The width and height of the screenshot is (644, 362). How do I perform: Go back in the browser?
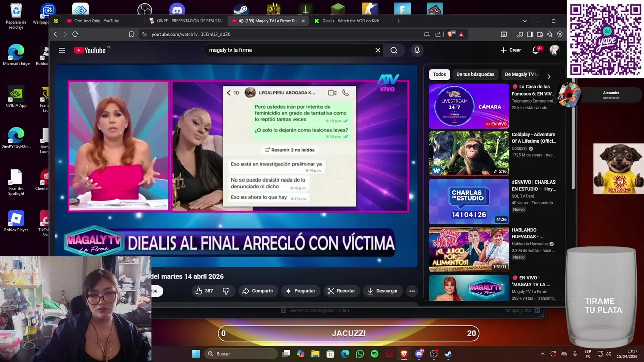[55, 34]
